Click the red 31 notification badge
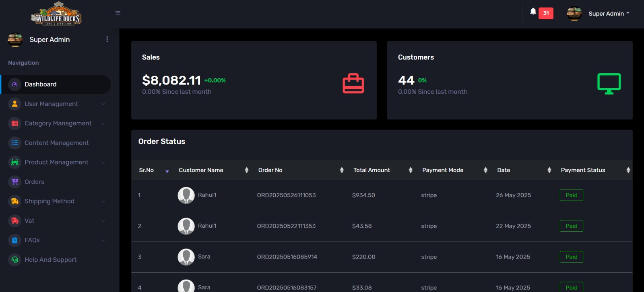This screenshot has height=292, width=644. pyautogui.click(x=546, y=13)
